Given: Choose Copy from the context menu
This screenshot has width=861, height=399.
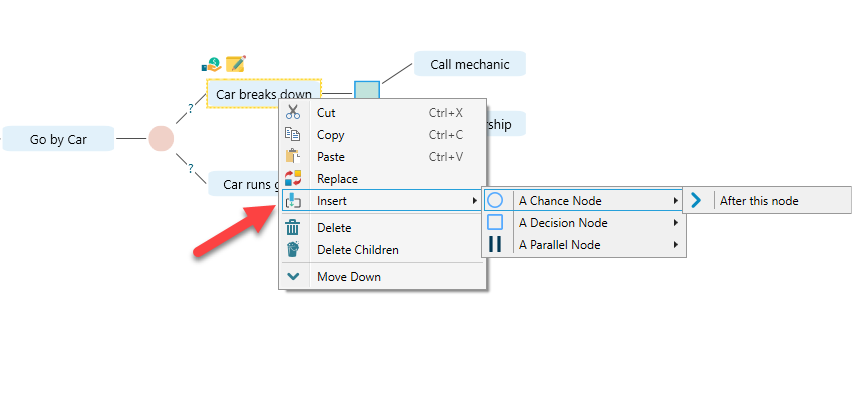Looking at the screenshot, I should coord(383,134).
